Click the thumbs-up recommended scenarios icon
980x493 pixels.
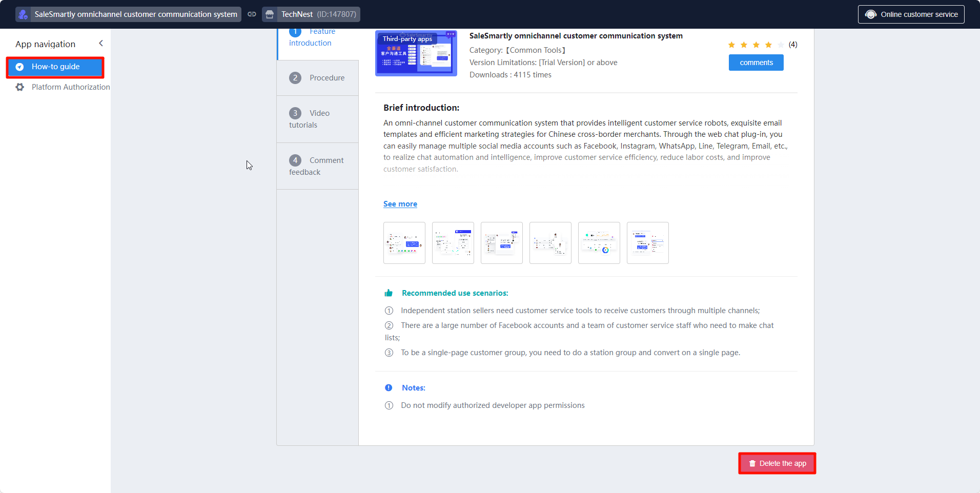(x=389, y=293)
